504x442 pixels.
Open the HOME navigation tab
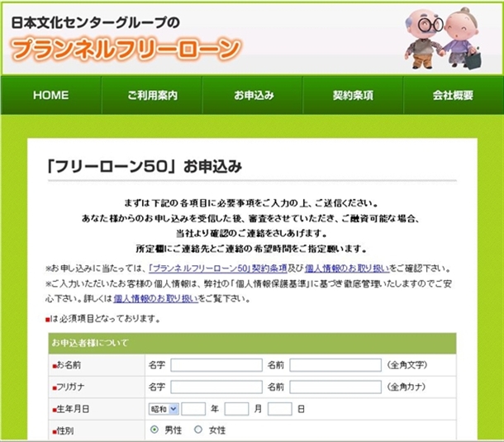50,95
